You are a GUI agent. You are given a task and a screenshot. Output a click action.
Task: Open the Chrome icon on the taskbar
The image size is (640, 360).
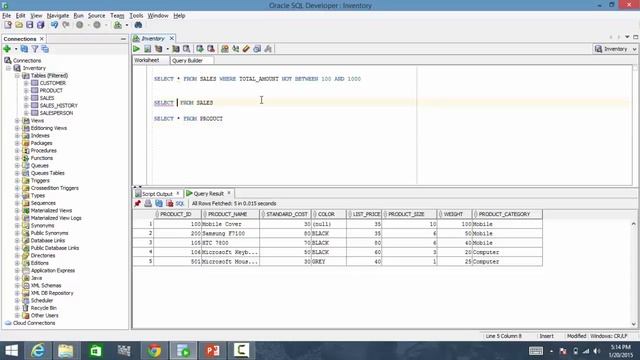(154, 351)
